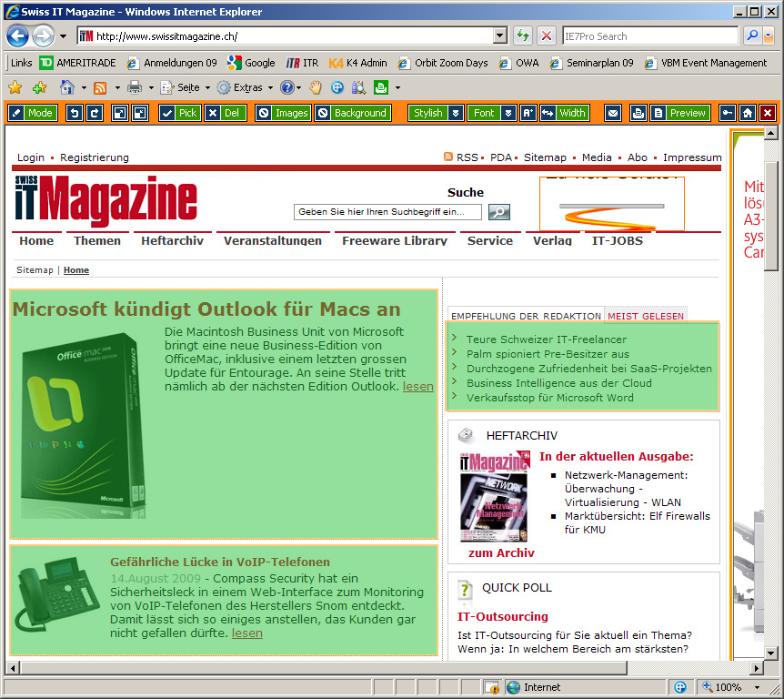Close the orange toolbar with the red X
The image size is (784, 699).
click(768, 113)
